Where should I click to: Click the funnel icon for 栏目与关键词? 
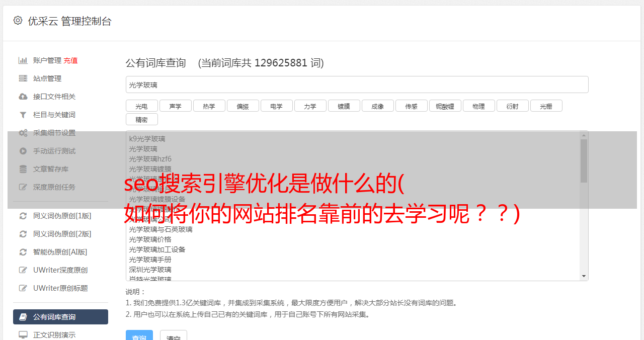pos(23,115)
